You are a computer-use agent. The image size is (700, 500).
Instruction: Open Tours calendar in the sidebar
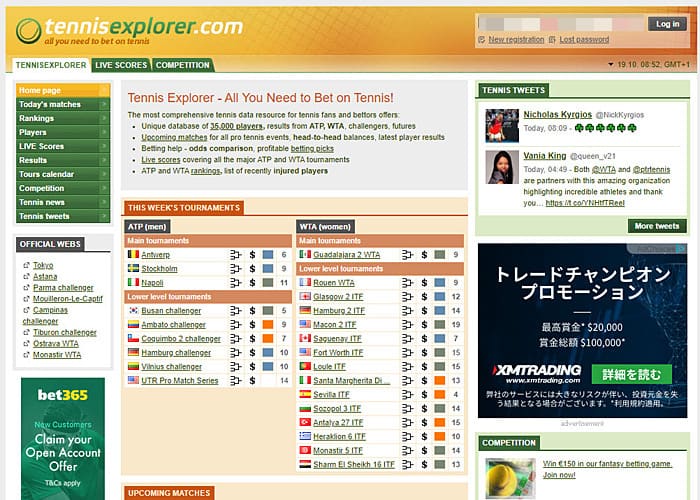63,174
